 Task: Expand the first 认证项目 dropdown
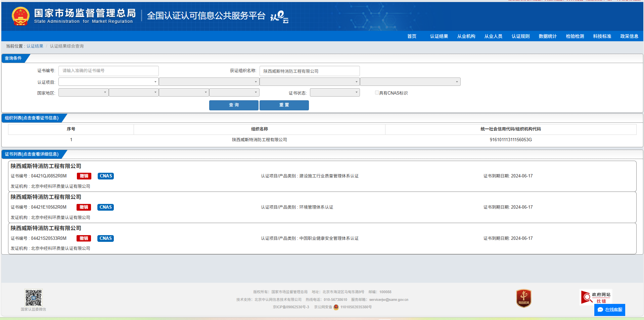coord(108,82)
